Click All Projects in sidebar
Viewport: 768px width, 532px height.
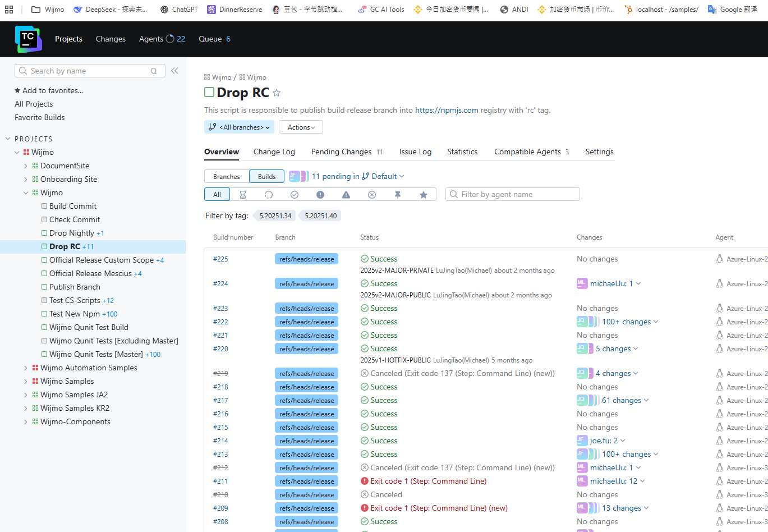click(x=34, y=104)
